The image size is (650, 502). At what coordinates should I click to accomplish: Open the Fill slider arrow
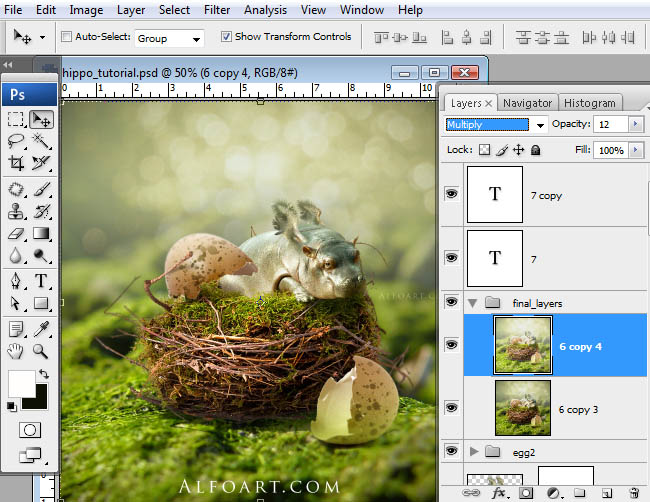coord(635,150)
